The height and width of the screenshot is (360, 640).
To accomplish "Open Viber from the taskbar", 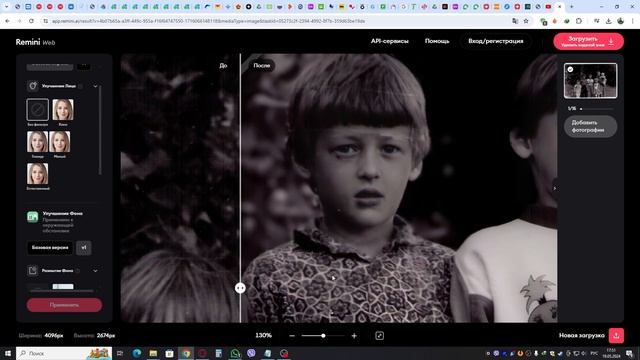I will tap(251, 353).
